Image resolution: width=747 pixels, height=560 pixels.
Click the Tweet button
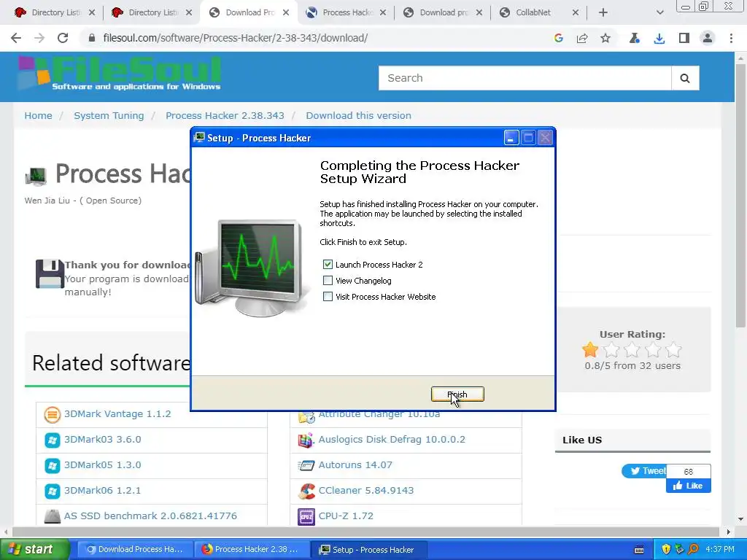tap(645, 471)
